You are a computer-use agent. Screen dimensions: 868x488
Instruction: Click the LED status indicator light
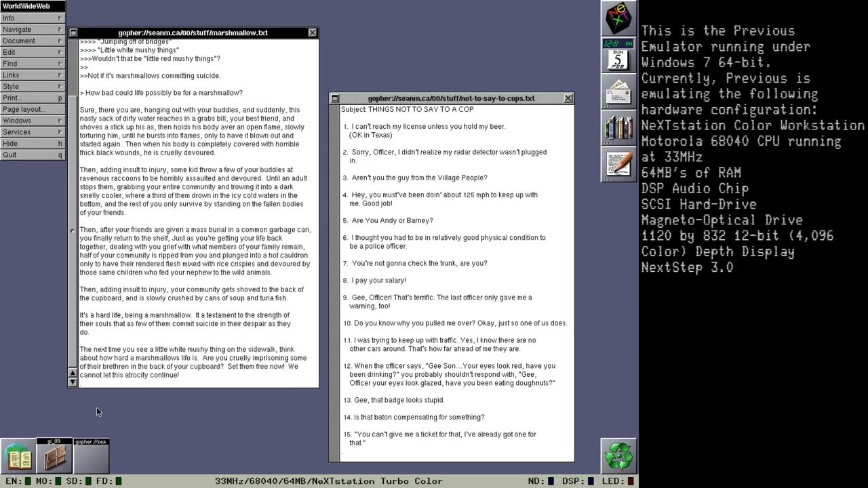point(631,481)
